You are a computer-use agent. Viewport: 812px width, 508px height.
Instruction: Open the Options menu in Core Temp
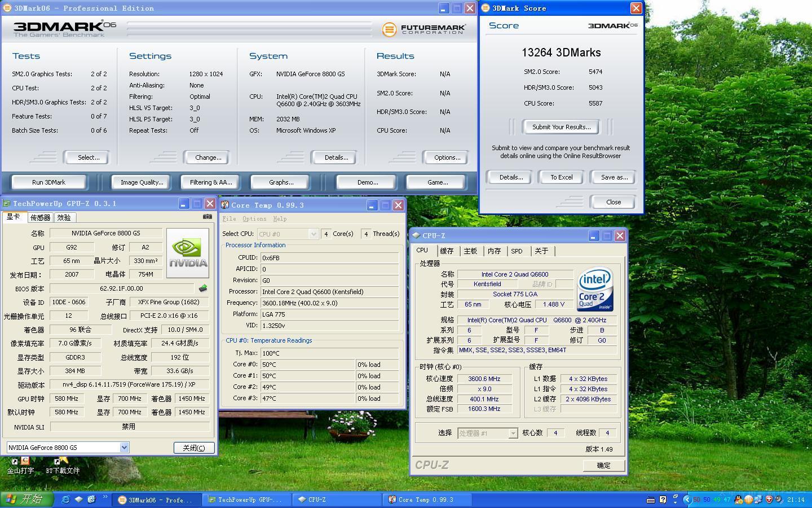[x=254, y=219]
